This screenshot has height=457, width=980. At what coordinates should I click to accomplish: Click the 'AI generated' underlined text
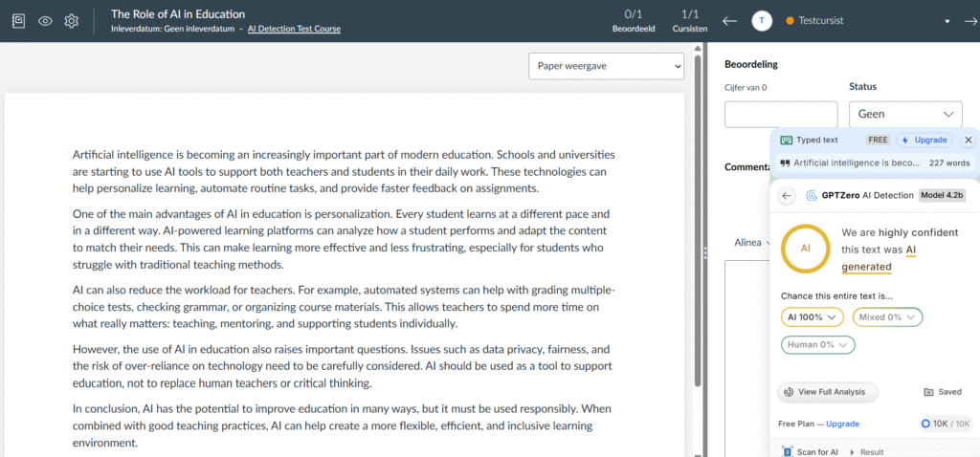880,258
